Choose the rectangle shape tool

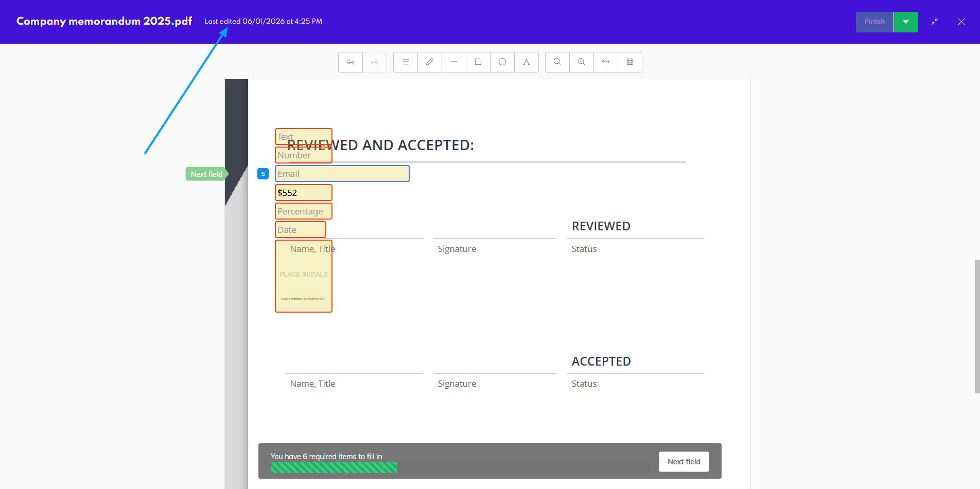(478, 62)
